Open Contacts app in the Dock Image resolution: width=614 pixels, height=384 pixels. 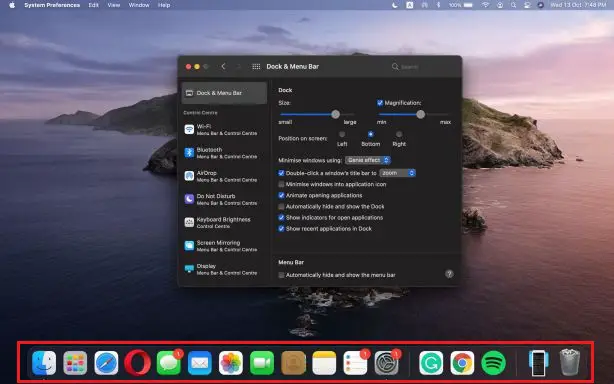[x=293, y=363]
